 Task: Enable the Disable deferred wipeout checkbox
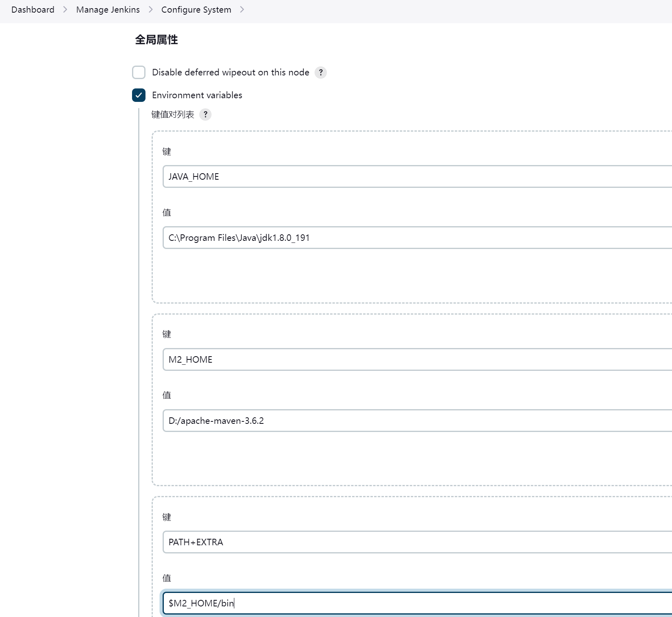pyautogui.click(x=139, y=73)
